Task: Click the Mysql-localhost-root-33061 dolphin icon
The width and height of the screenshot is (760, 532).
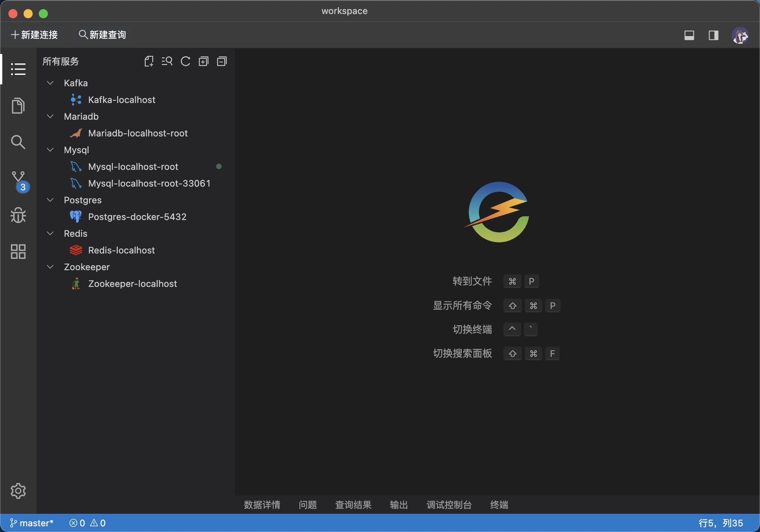Action: tap(76, 183)
